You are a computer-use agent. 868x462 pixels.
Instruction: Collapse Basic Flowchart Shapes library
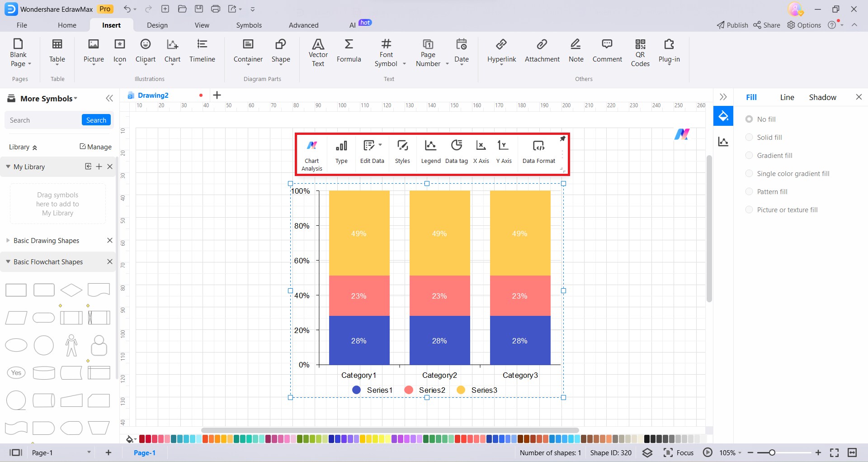pos(8,262)
